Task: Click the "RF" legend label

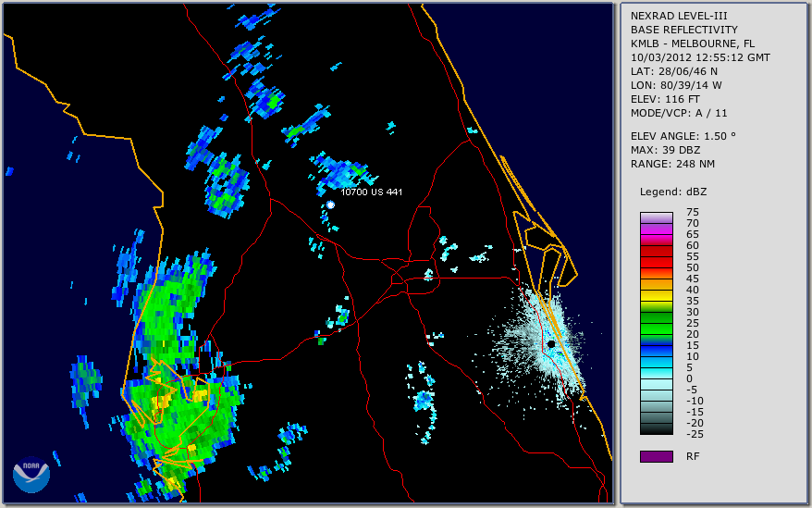Action: 693,456
